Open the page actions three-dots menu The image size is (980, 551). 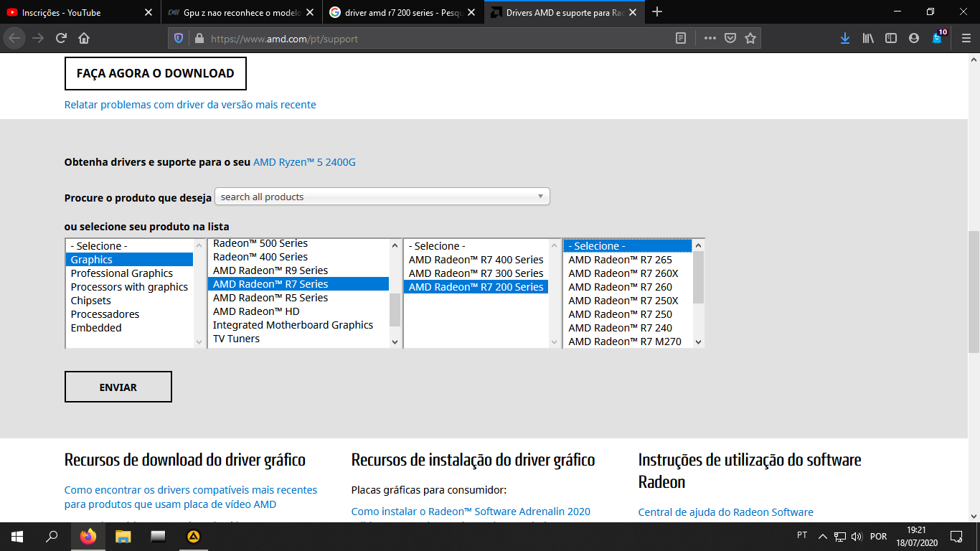[710, 39]
